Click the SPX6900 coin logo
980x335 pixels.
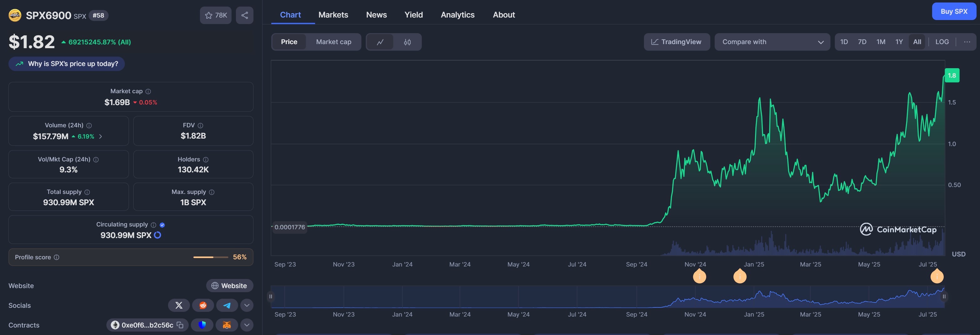coord(15,15)
